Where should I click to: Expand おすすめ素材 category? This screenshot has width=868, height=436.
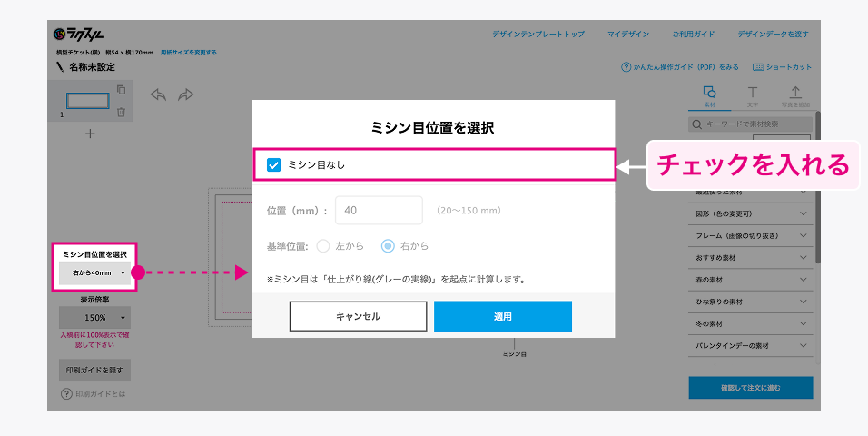click(x=751, y=258)
